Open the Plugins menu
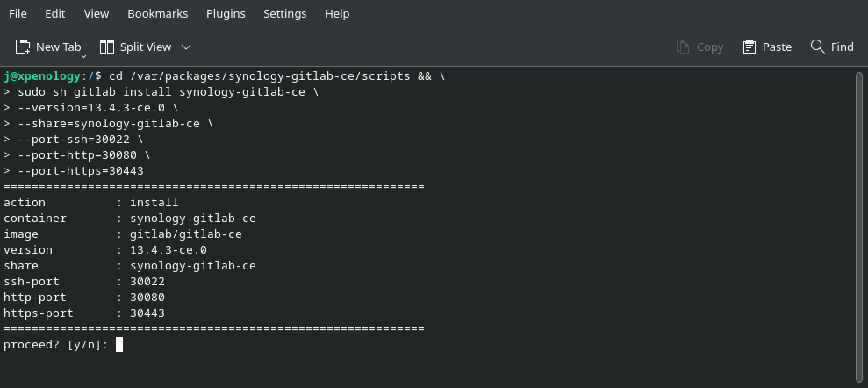This screenshot has width=868, height=388. tap(226, 13)
